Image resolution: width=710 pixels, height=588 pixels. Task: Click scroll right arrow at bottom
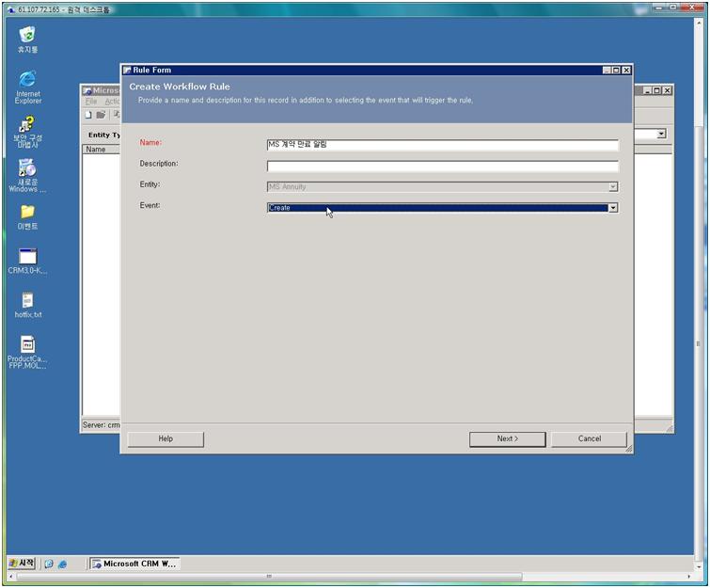[688, 577]
